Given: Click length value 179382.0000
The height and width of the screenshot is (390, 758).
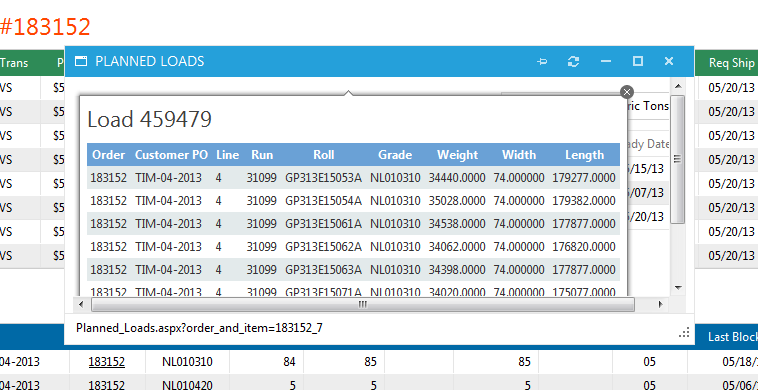Looking at the screenshot, I should 584,201.
